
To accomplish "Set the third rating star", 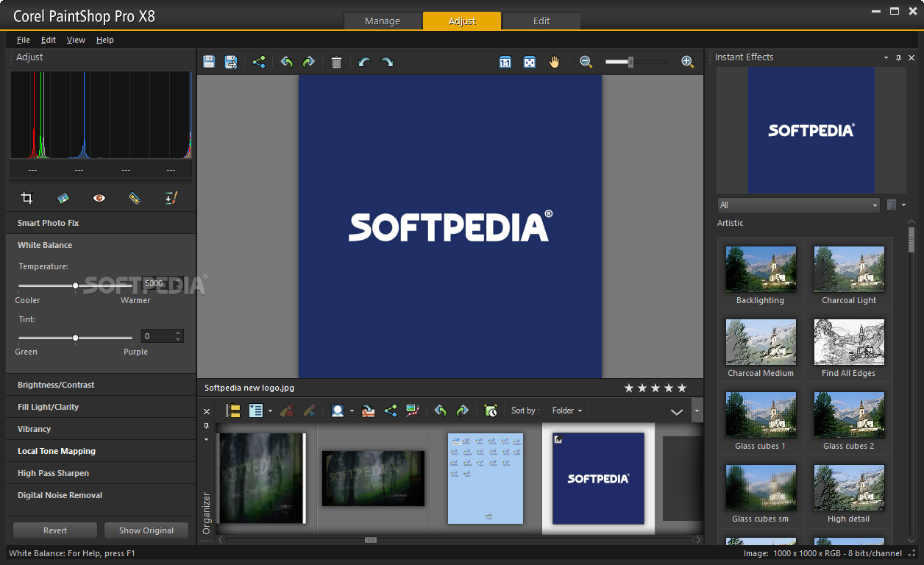I will point(655,388).
